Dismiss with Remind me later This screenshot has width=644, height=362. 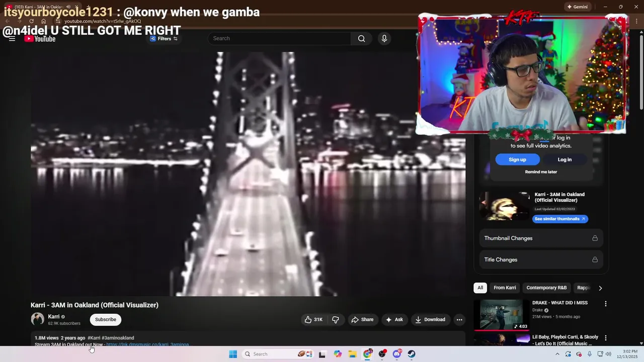pos(541,172)
